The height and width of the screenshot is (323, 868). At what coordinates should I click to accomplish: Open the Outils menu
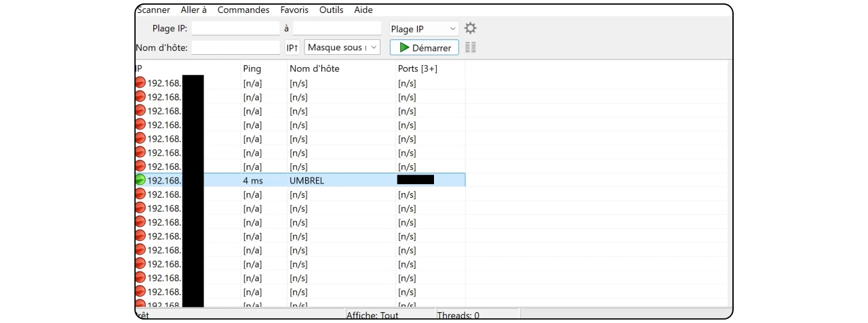[331, 10]
